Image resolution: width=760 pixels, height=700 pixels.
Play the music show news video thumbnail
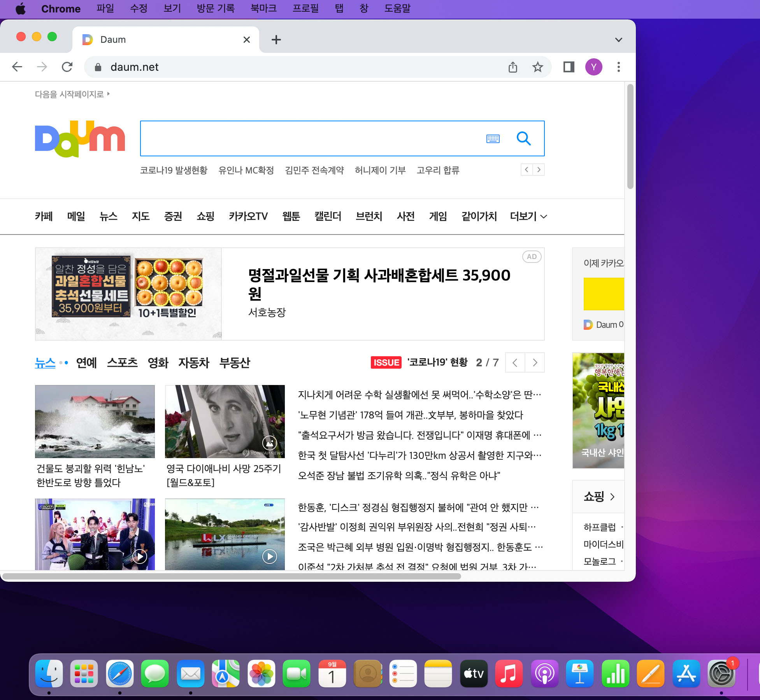(x=139, y=556)
